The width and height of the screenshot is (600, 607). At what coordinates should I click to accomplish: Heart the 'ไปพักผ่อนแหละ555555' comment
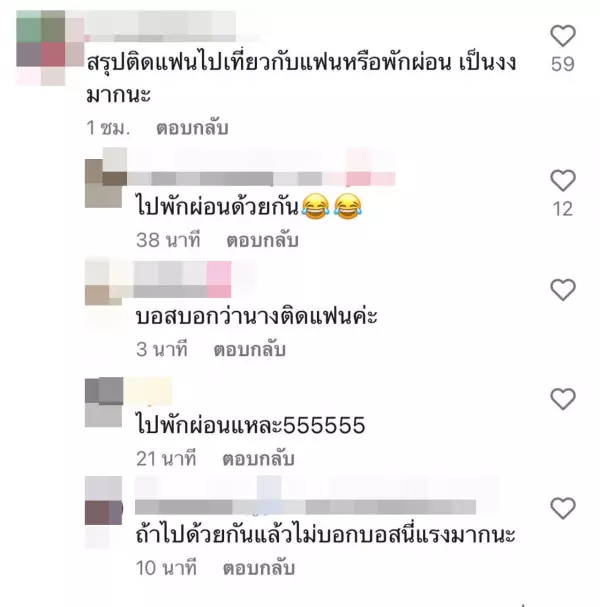pyautogui.click(x=562, y=399)
